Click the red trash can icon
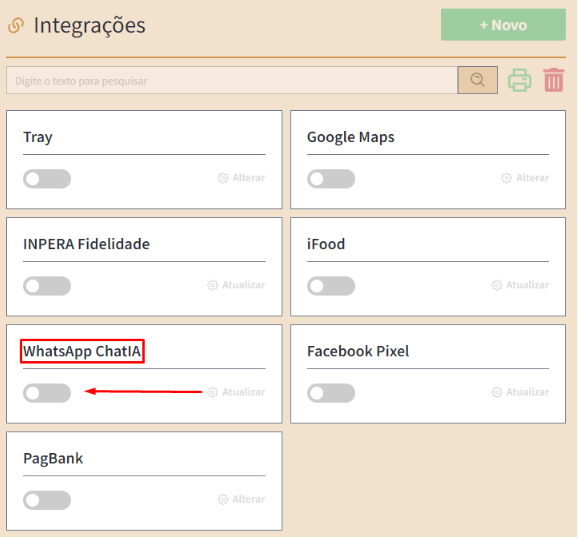This screenshot has width=579, height=538. tap(554, 80)
